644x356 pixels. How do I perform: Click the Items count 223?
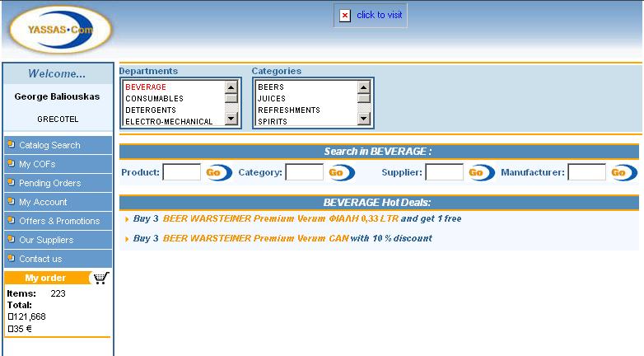coord(58,293)
